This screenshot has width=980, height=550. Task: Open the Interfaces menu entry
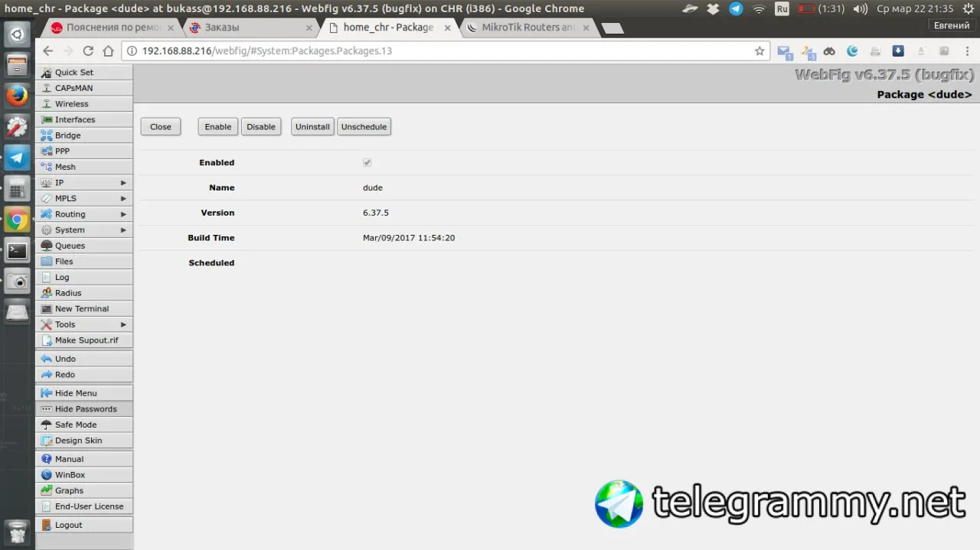coord(83,119)
